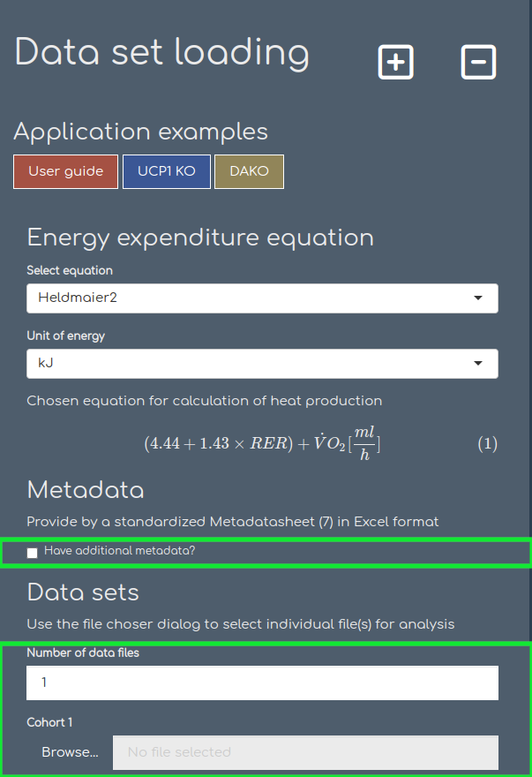Click the Metadata section heading

pyautogui.click(x=86, y=490)
